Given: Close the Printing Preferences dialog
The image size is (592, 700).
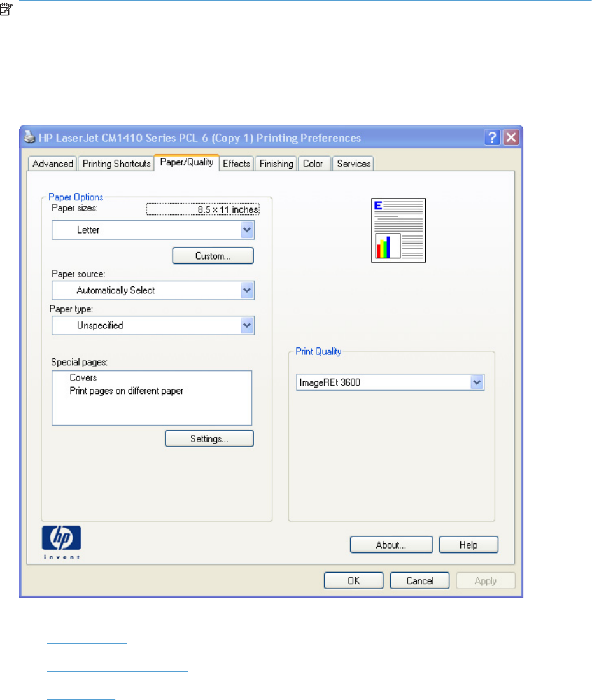Looking at the screenshot, I should tap(511, 137).
